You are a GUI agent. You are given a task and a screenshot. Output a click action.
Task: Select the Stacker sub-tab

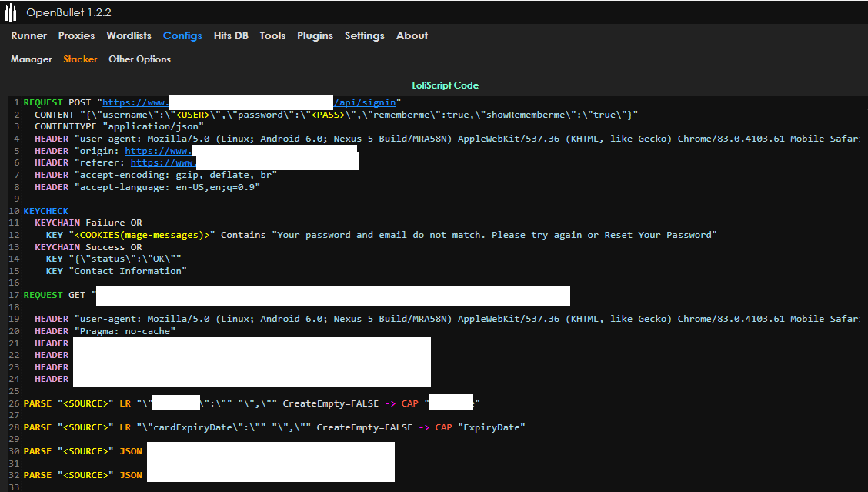click(x=80, y=59)
